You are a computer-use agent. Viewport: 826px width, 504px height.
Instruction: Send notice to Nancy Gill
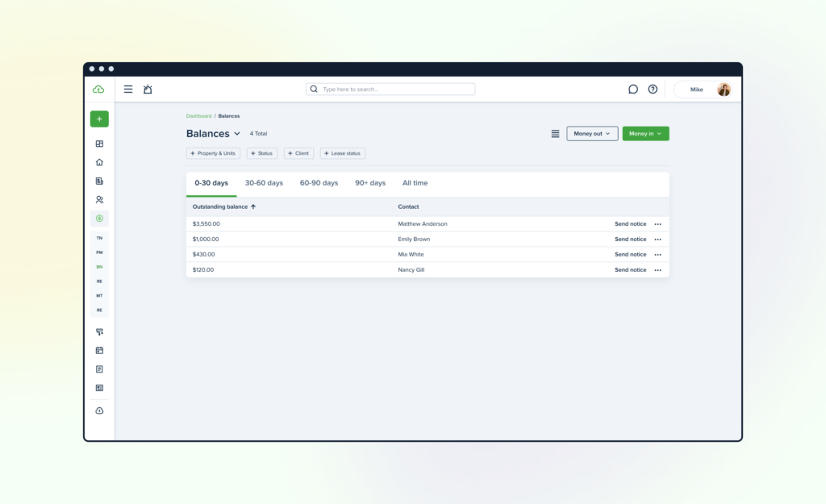click(630, 269)
